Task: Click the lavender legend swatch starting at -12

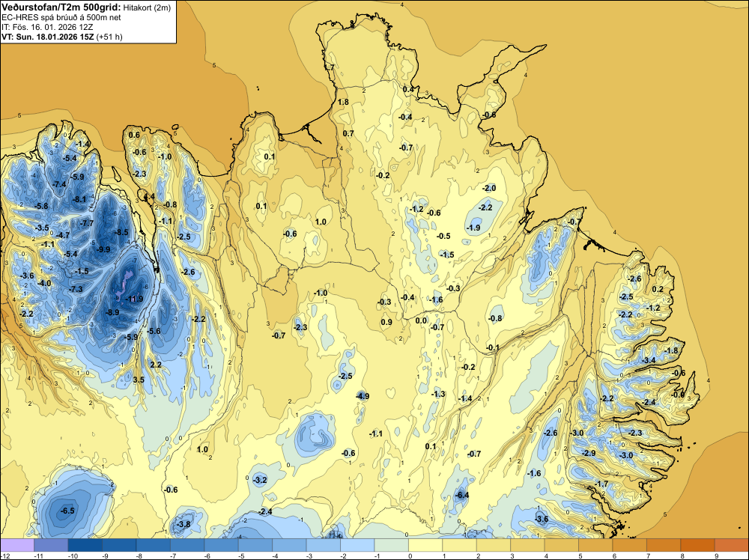Action: 17,545
